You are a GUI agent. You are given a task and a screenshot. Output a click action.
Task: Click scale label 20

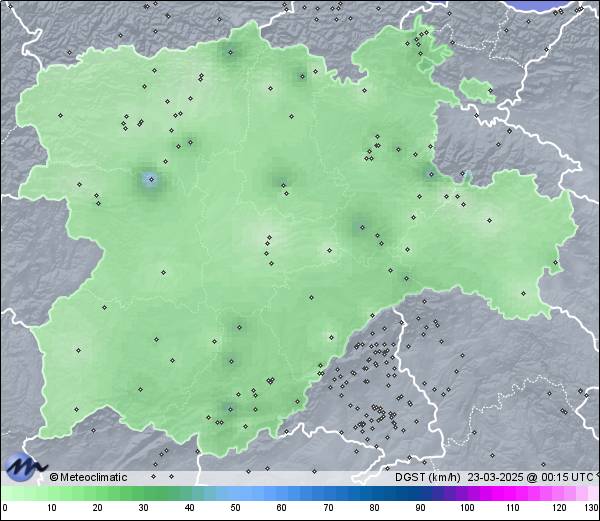(98, 508)
